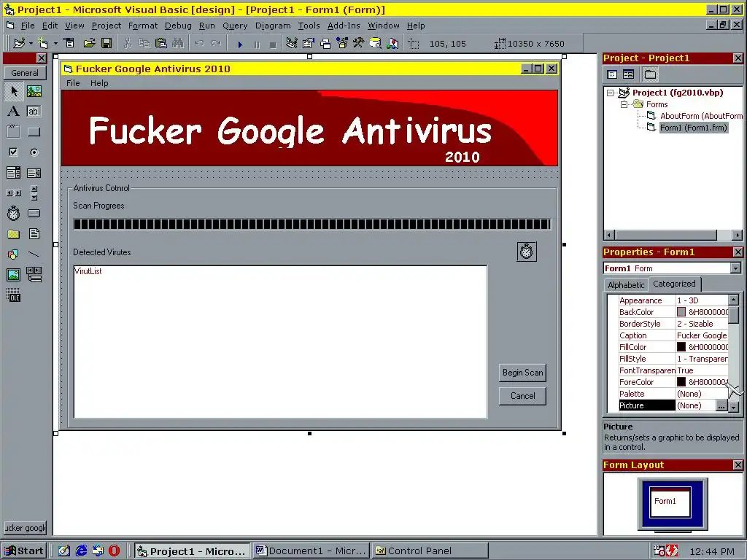Select the CommandButton control tool
747x560 pixels.
point(34,132)
